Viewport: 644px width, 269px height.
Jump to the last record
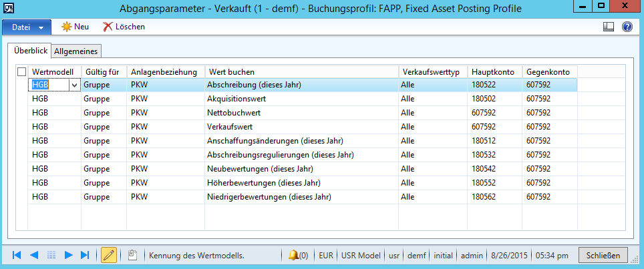[85, 255]
